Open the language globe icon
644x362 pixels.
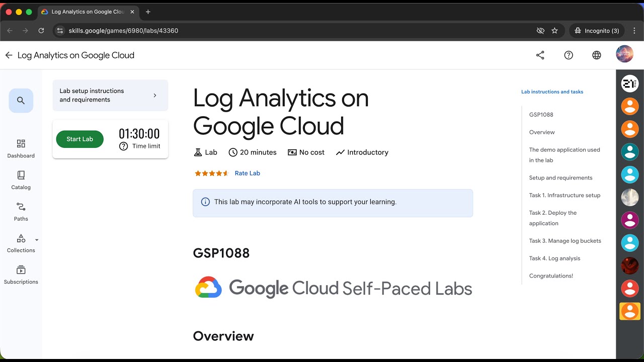[597, 55]
